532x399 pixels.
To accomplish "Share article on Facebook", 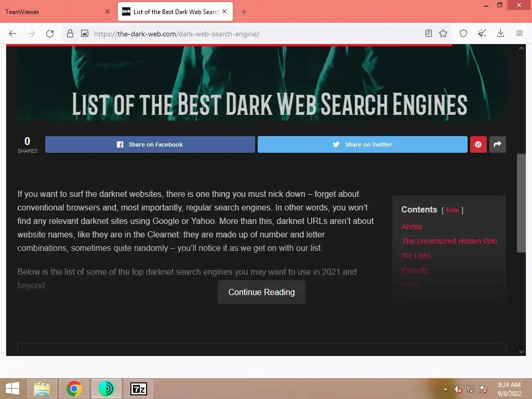I will (x=150, y=144).
